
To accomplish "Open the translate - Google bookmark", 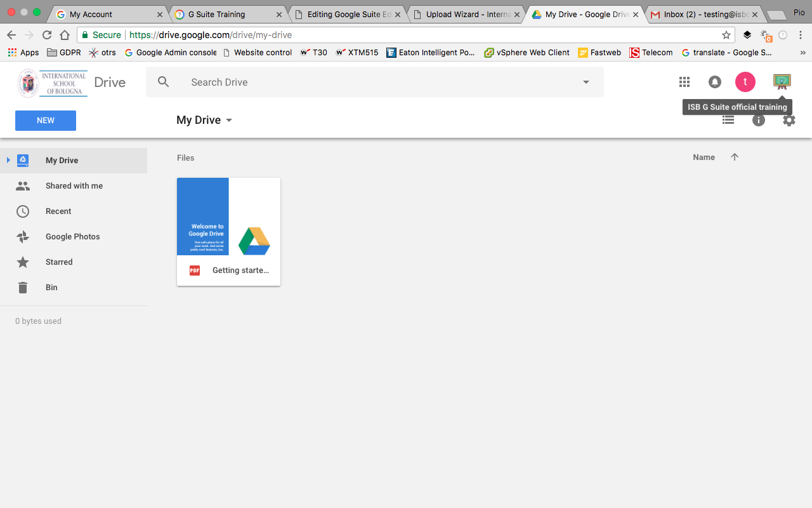I will pyautogui.click(x=726, y=53).
